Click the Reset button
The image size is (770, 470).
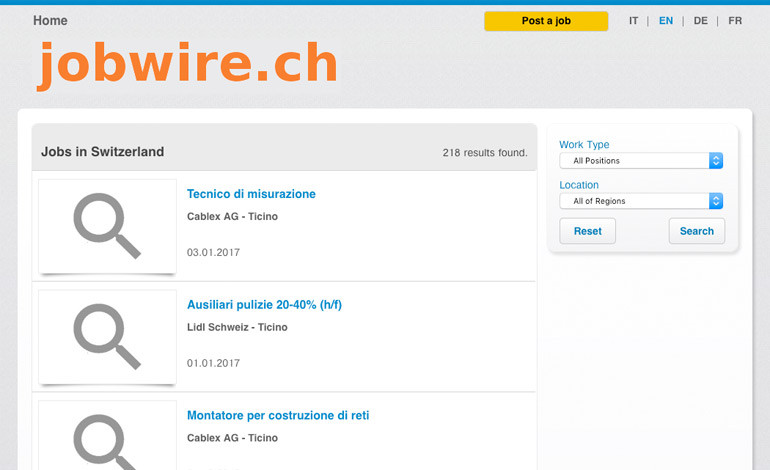[587, 231]
